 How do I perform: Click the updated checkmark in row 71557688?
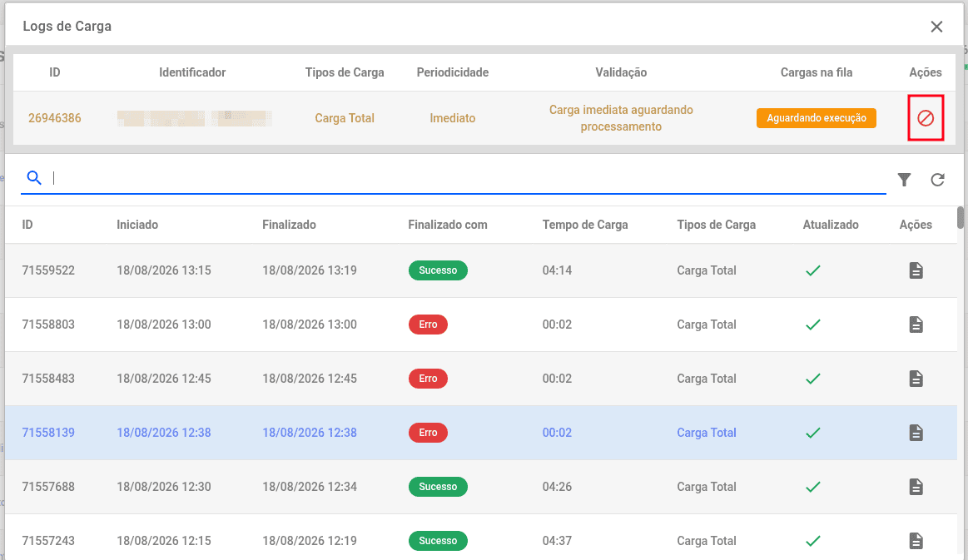[x=813, y=487]
